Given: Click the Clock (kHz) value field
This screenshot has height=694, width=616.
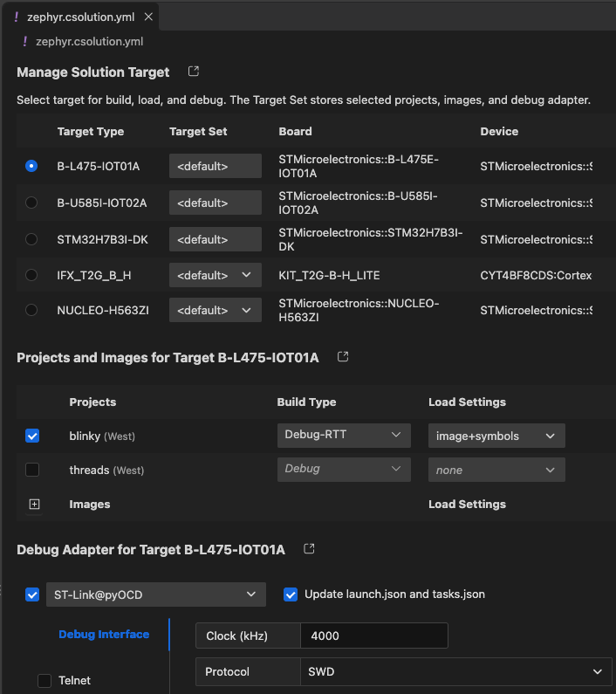Looking at the screenshot, I should (x=374, y=636).
